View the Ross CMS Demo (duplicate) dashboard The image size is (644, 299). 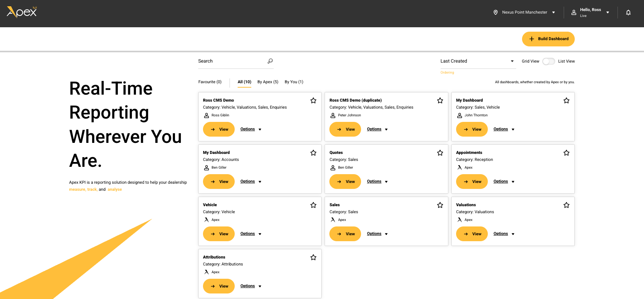pos(345,129)
